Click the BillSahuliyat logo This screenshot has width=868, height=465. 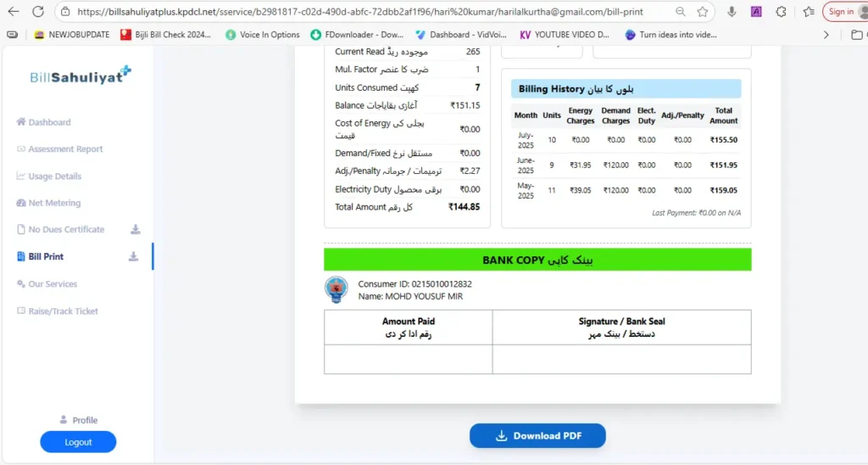(x=80, y=76)
